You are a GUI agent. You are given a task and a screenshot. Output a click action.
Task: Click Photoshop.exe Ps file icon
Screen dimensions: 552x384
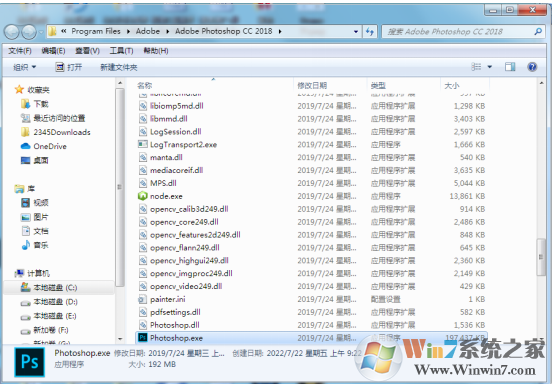[x=142, y=338]
